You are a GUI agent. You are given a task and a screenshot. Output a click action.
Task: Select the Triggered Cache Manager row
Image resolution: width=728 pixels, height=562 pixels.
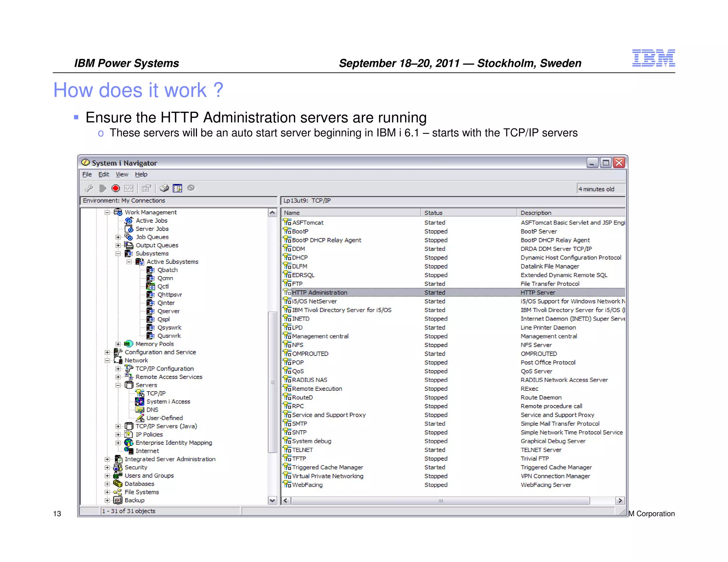(454, 467)
